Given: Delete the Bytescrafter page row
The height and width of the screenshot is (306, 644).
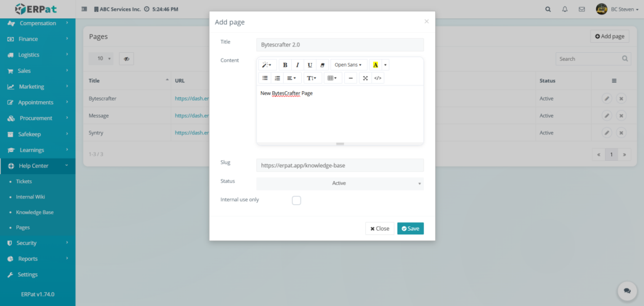Looking at the screenshot, I should coord(621,99).
